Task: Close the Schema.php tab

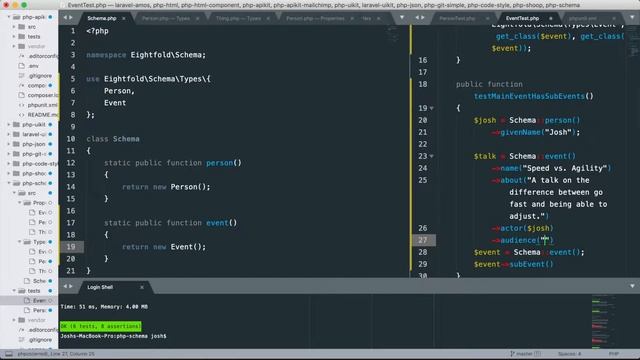Action: (x=124, y=18)
